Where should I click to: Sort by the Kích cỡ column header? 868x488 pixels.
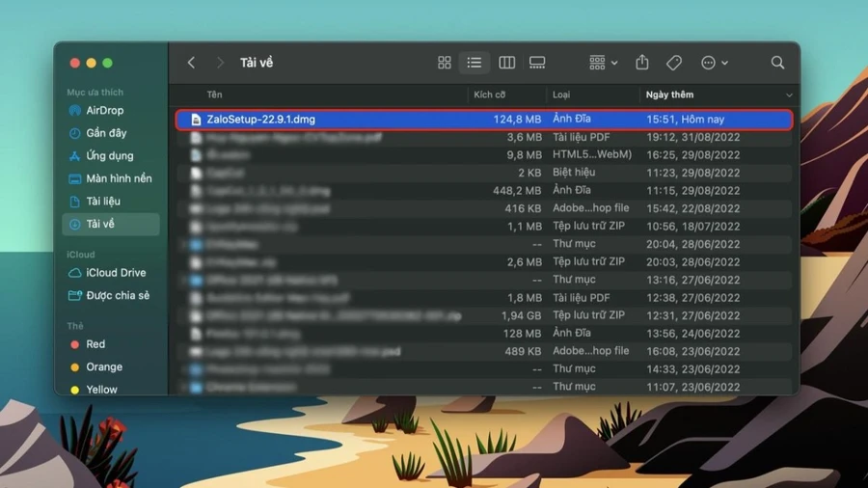(489, 95)
